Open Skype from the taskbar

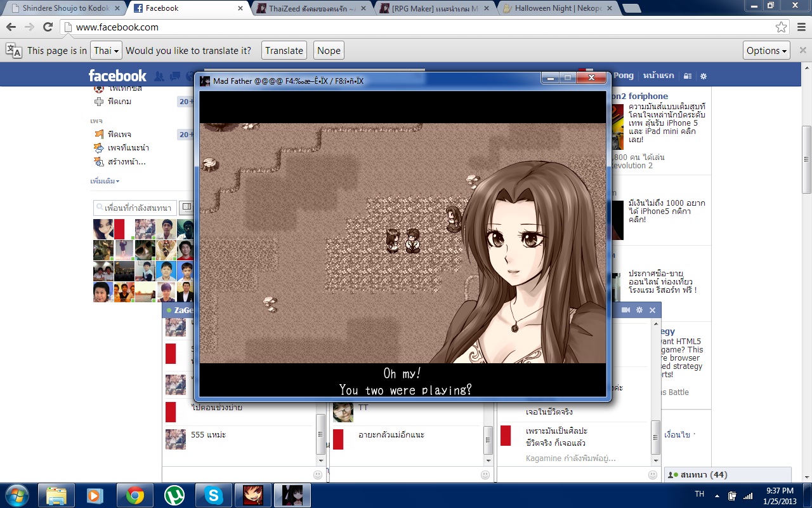pos(213,495)
